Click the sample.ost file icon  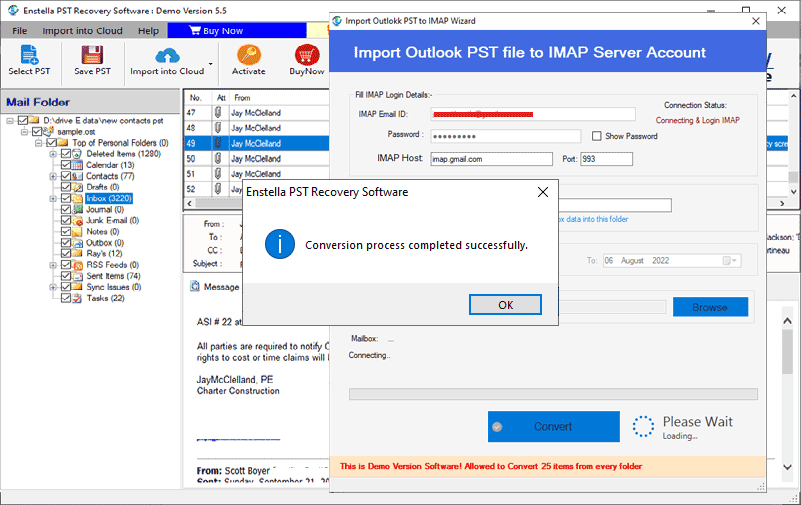(49, 132)
